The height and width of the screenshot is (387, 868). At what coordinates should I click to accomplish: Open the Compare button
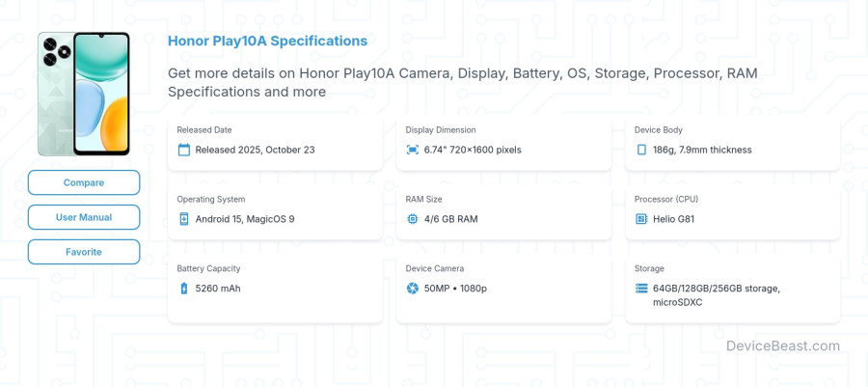(x=84, y=182)
